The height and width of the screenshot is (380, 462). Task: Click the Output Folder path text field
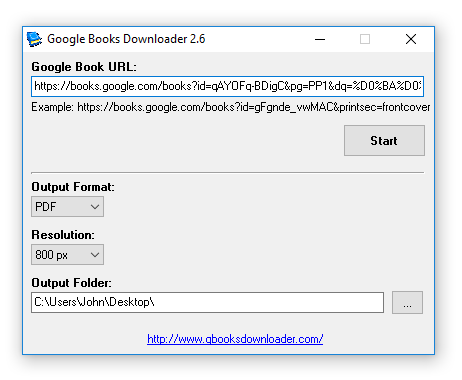coord(207,303)
